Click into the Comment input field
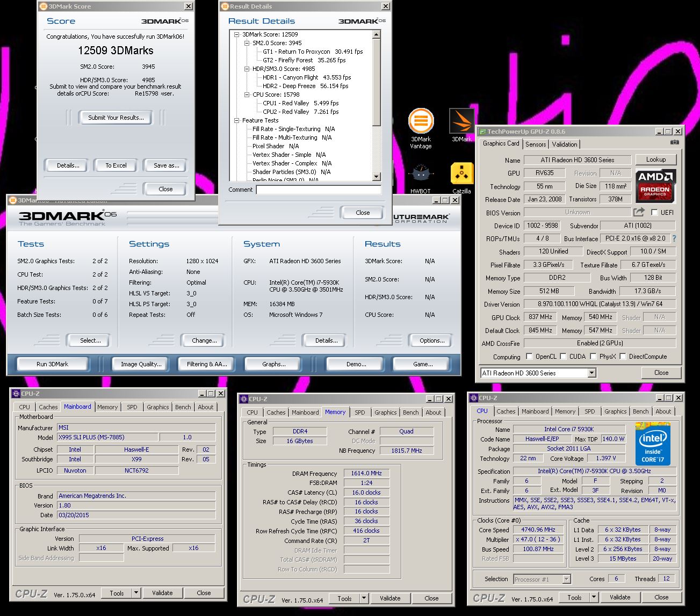700x616 pixels. coord(319,190)
